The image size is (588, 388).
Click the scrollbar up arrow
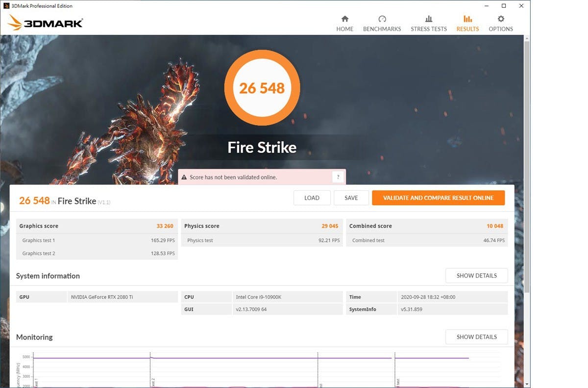pyautogui.click(x=527, y=38)
